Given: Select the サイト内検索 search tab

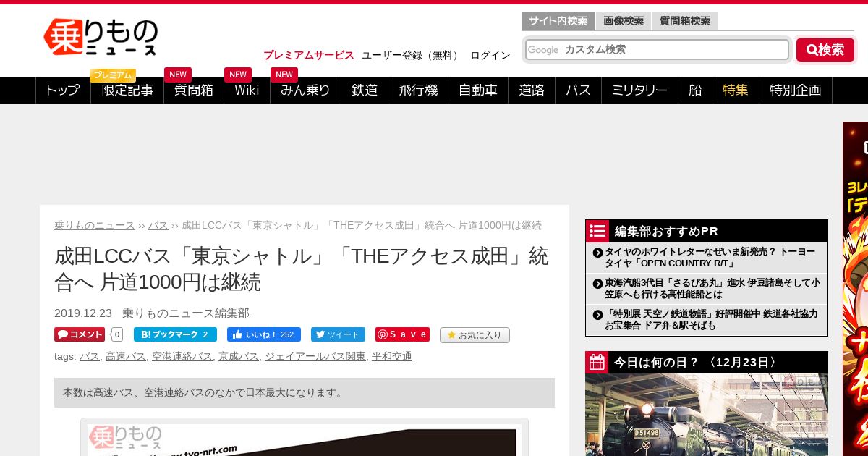Looking at the screenshot, I should [x=558, y=21].
